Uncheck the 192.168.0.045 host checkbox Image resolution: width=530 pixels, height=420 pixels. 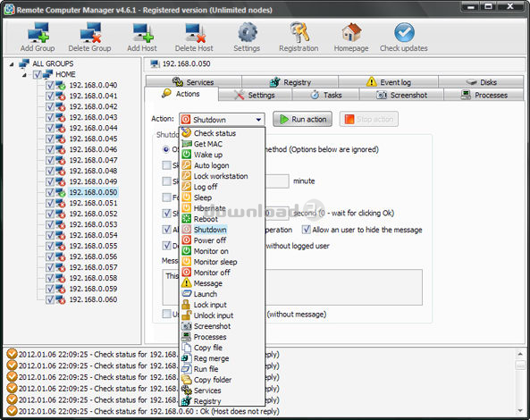pyautogui.click(x=50, y=139)
